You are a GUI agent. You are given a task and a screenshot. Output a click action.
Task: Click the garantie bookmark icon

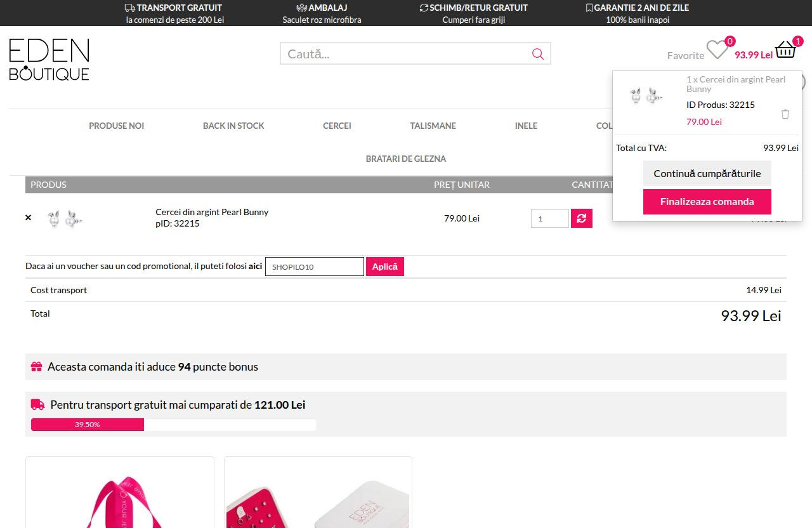tap(589, 8)
